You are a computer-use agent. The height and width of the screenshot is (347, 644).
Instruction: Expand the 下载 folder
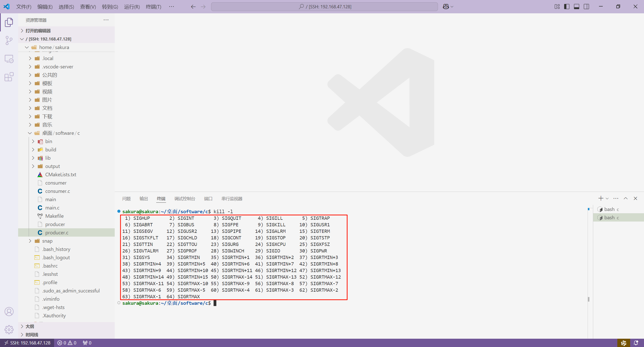pyautogui.click(x=66, y=116)
